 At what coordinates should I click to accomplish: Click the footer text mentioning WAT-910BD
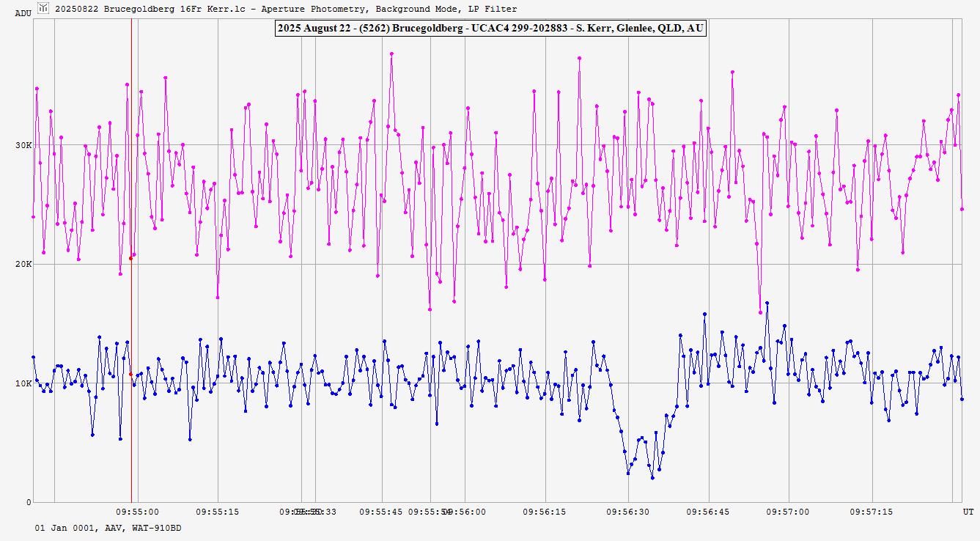(x=108, y=527)
